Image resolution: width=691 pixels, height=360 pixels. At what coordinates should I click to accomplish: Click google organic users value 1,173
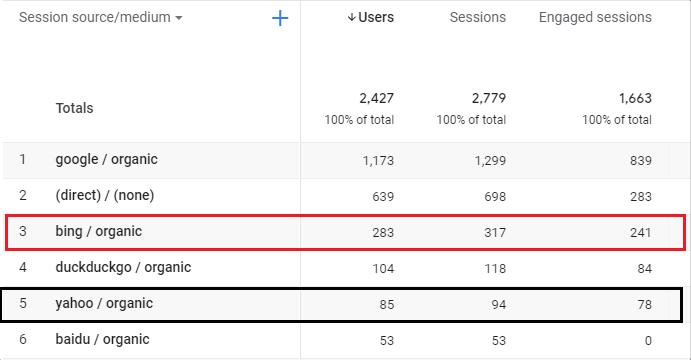point(378,160)
